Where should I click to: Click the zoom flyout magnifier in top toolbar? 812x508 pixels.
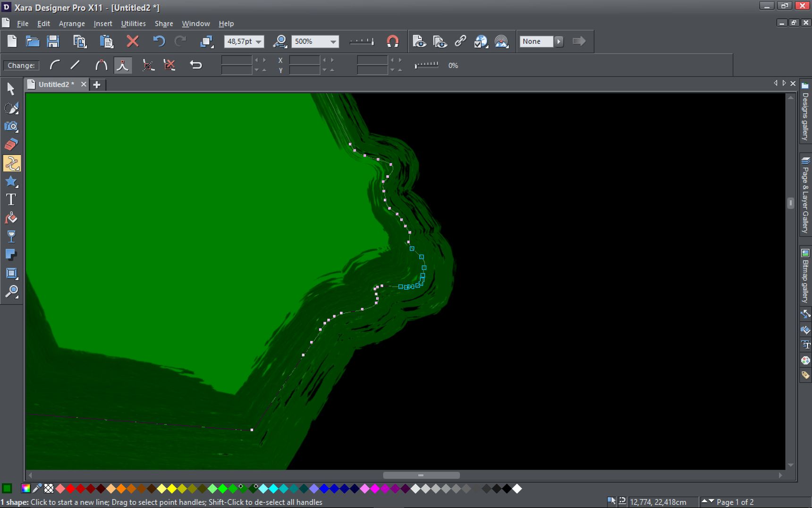click(280, 42)
